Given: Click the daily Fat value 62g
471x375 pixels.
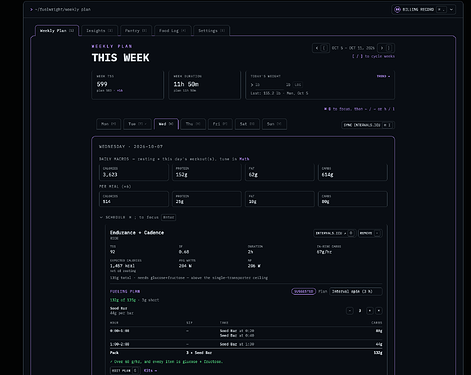Looking at the screenshot, I should [x=253, y=175].
